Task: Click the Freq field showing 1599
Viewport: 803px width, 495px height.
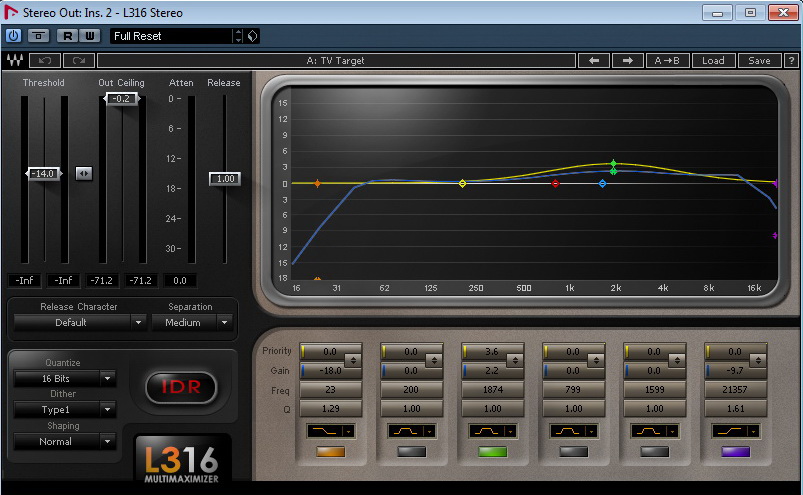Action: click(654, 390)
